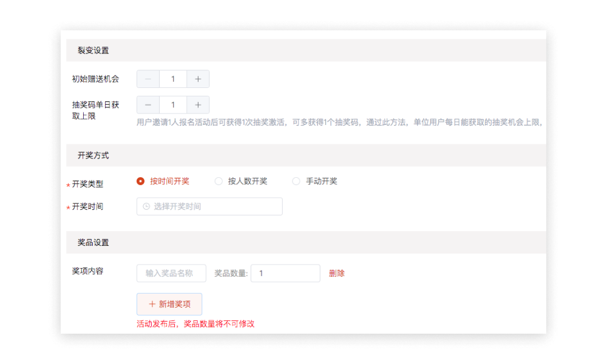Click the 输入奖品名称 input field
Image resolution: width=607 pixels, height=364 pixels.
(x=170, y=273)
